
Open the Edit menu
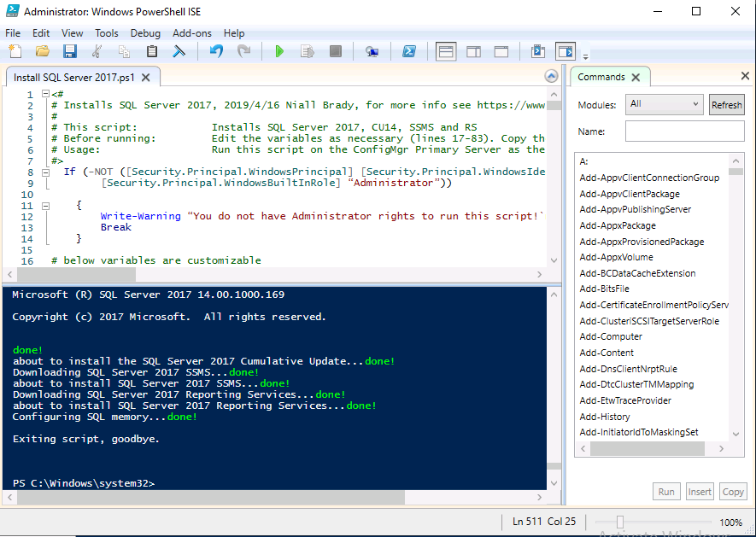41,33
